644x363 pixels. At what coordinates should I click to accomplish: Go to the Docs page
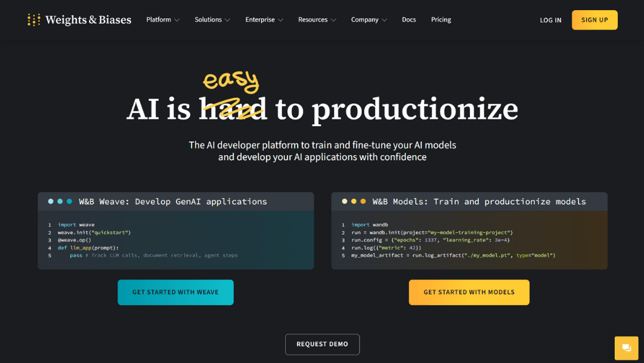pyautogui.click(x=408, y=20)
